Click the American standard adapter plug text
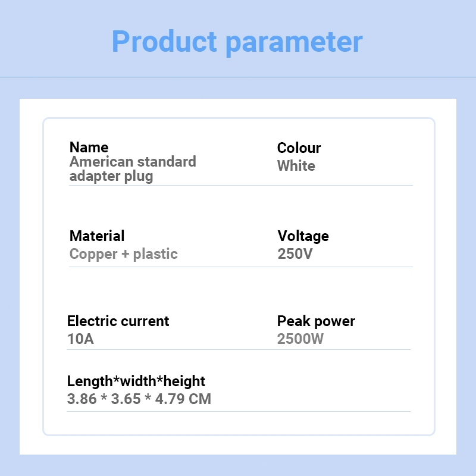Viewport: 476px width, 476px height. pos(133,169)
